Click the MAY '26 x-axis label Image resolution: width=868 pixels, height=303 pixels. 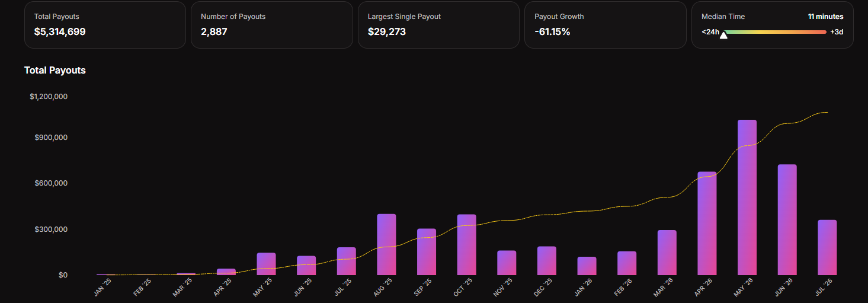[x=743, y=288]
